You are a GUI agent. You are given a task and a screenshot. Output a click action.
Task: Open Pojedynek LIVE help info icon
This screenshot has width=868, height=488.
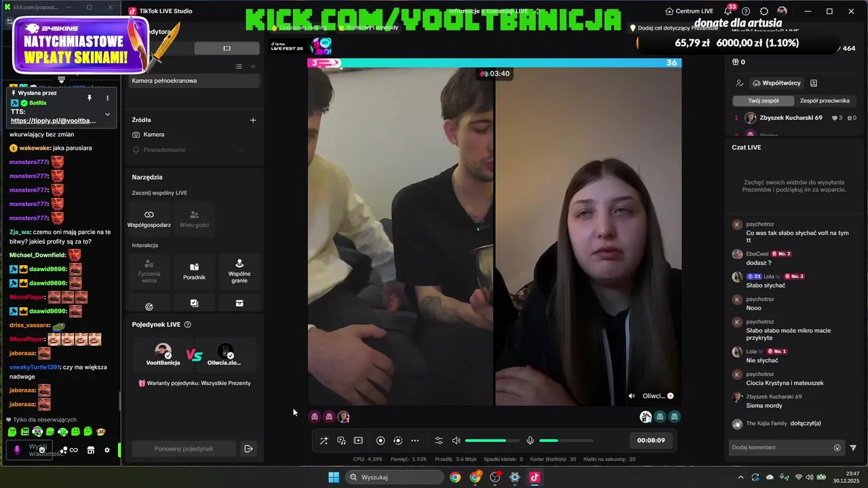(x=188, y=325)
